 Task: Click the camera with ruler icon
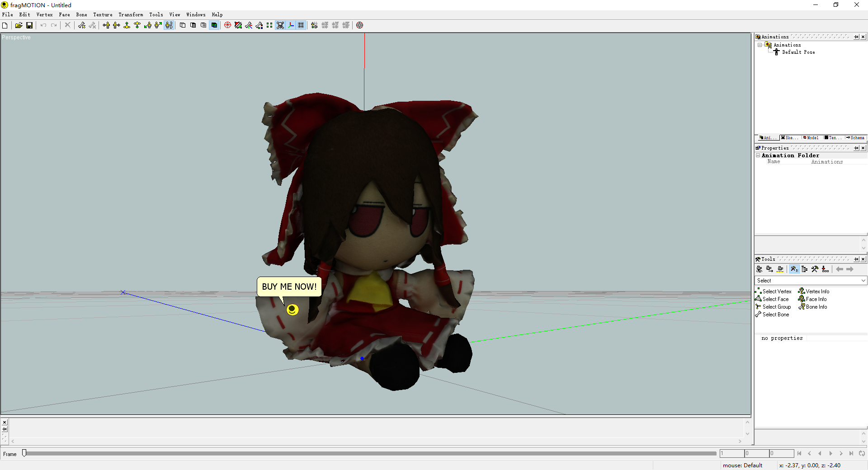pyautogui.click(x=780, y=269)
